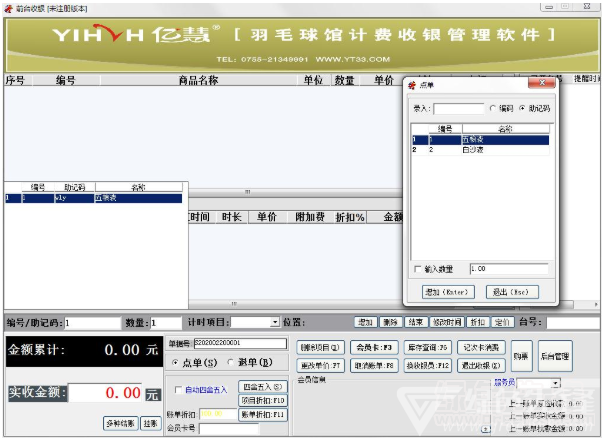
Task: Click the 取消账单:F8 button
Action: (374, 365)
